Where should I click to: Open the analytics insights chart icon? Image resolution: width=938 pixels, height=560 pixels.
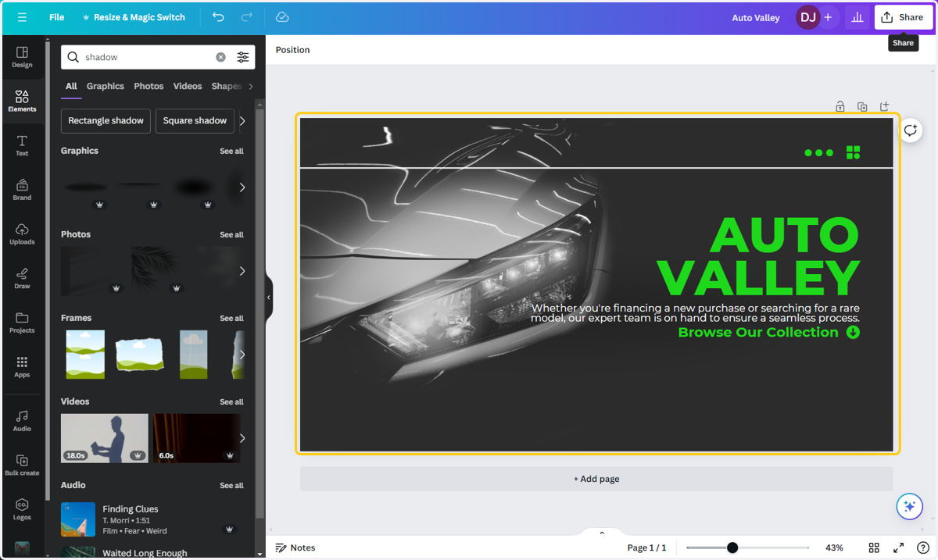[x=857, y=17]
